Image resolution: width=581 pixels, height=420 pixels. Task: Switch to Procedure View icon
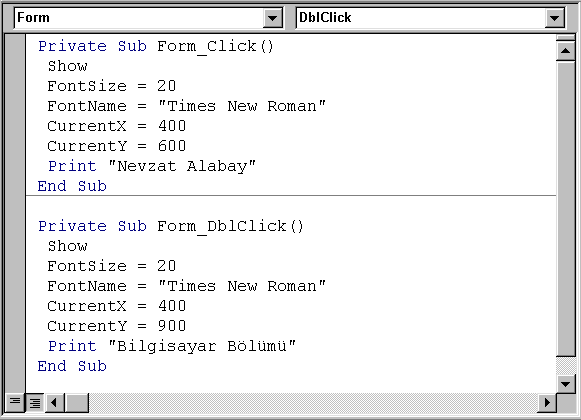15,402
